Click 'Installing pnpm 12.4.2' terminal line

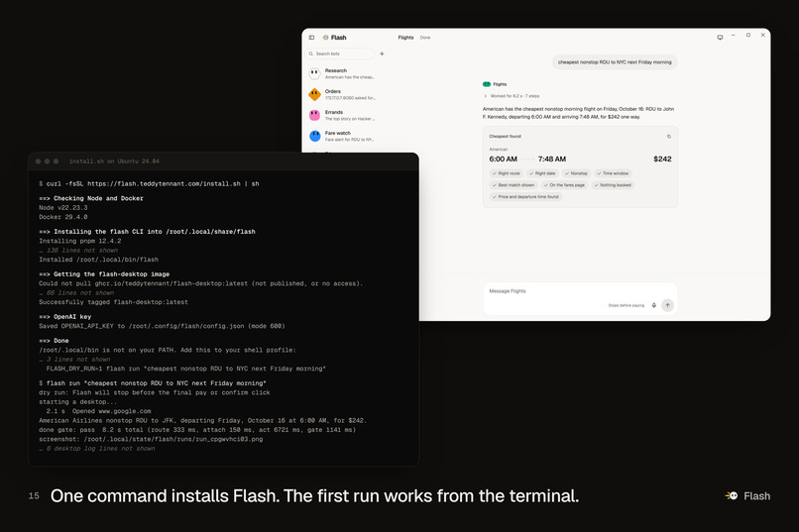click(80, 241)
